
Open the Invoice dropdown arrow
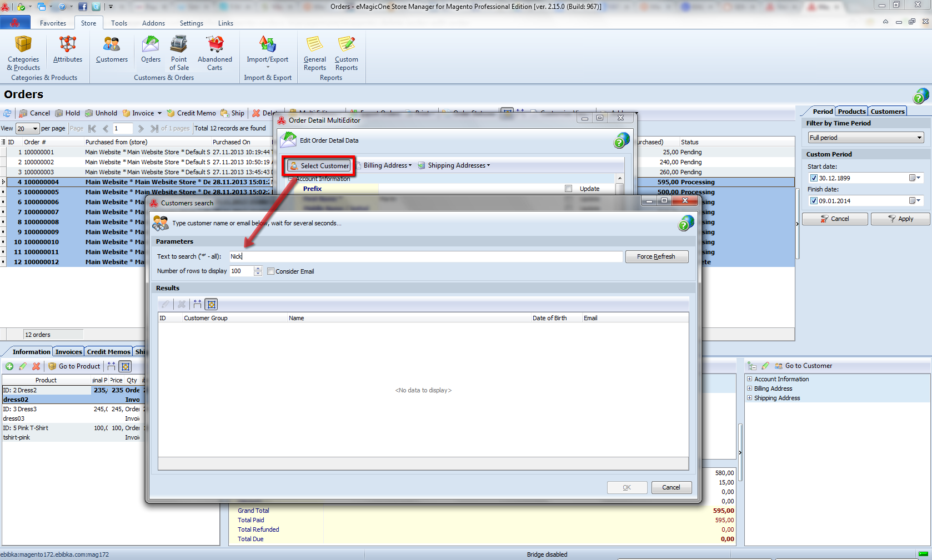click(159, 113)
